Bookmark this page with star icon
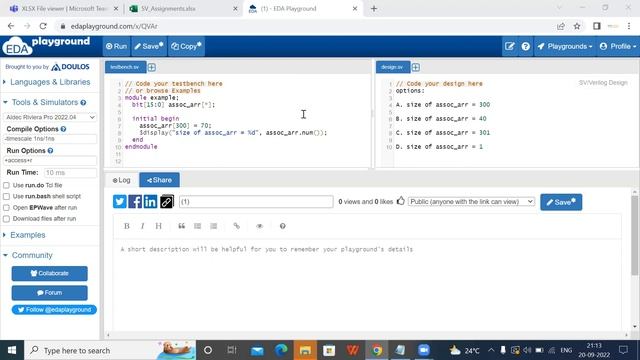The image size is (640, 360). click(577, 26)
